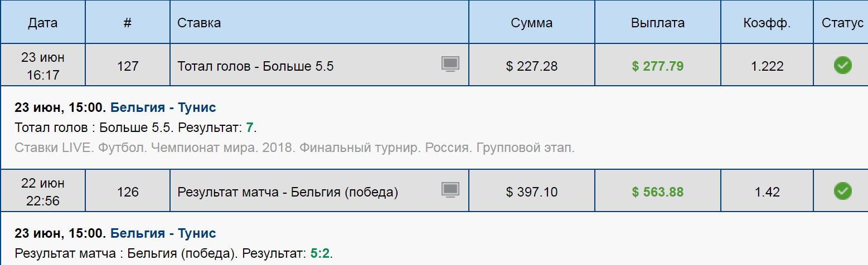
Task: Click the green checkmark status for bet 127
Action: [842, 66]
